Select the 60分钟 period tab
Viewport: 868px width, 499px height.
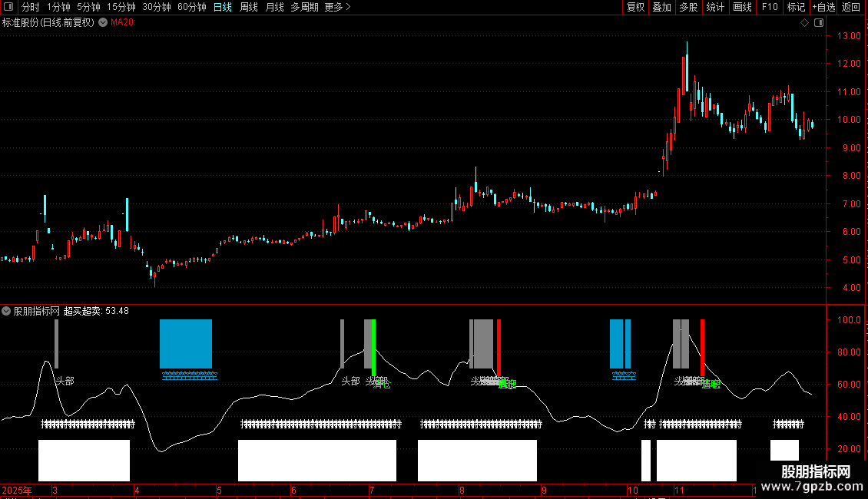click(x=192, y=7)
